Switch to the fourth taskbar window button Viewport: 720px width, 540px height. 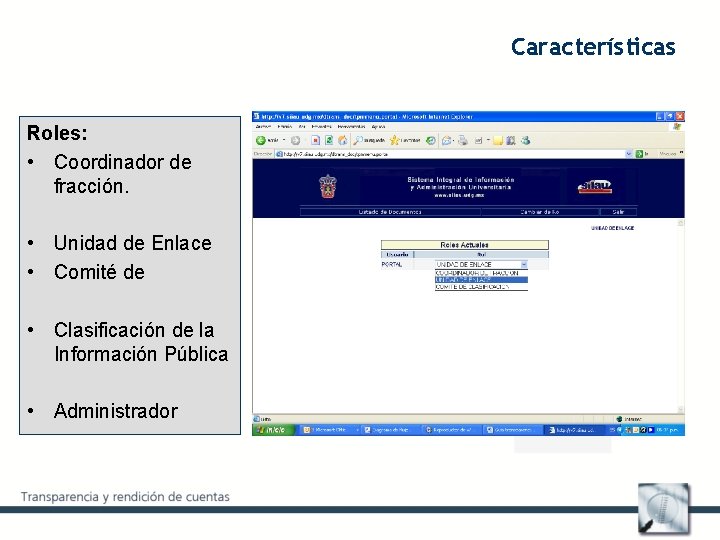(x=513, y=430)
